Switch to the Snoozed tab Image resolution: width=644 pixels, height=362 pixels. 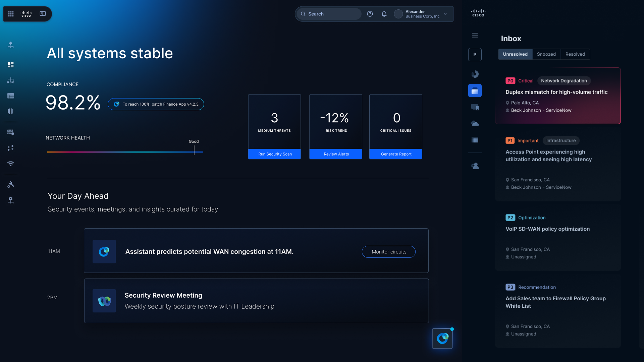tap(546, 54)
